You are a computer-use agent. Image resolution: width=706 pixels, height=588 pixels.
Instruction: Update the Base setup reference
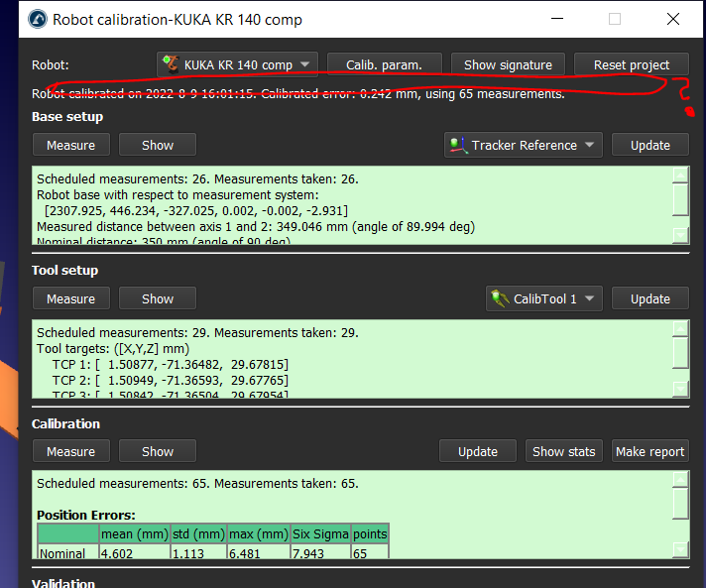[649, 146]
